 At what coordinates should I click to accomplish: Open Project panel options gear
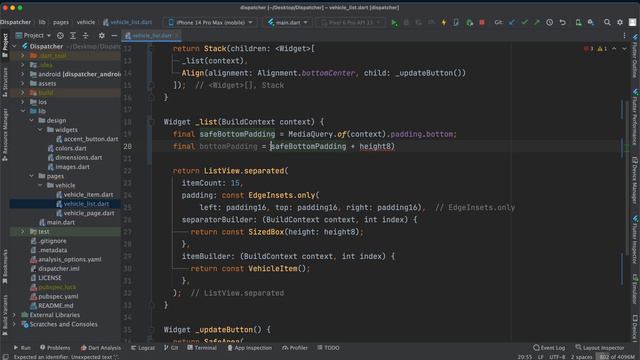102,36
